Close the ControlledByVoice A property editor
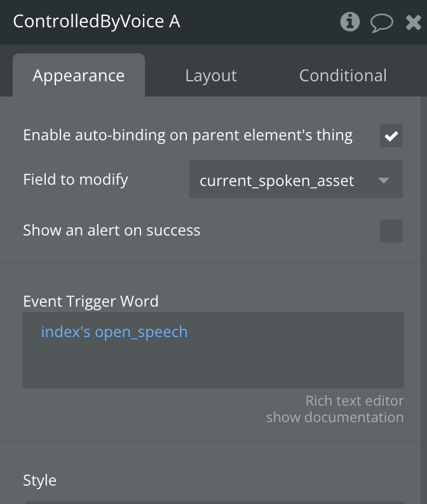Screen dimensions: 427x504 click(x=414, y=22)
